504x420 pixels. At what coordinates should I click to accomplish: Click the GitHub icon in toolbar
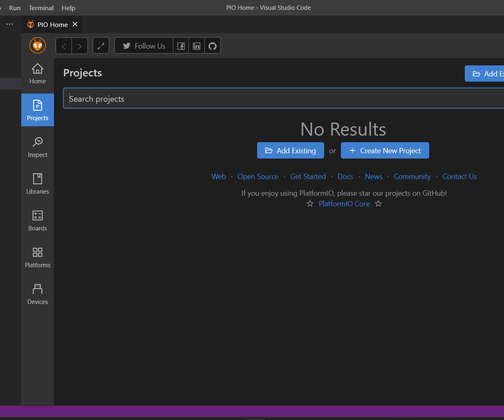tap(213, 46)
